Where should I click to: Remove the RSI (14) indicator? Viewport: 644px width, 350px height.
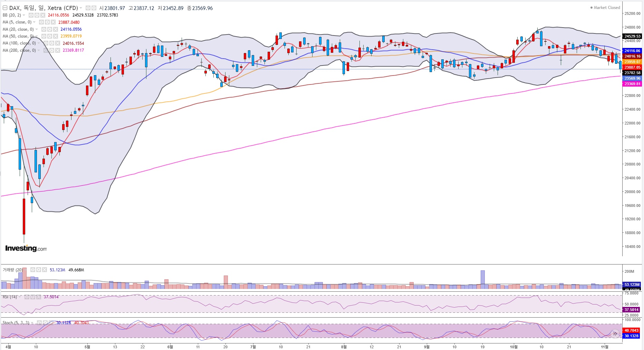coord(38,297)
